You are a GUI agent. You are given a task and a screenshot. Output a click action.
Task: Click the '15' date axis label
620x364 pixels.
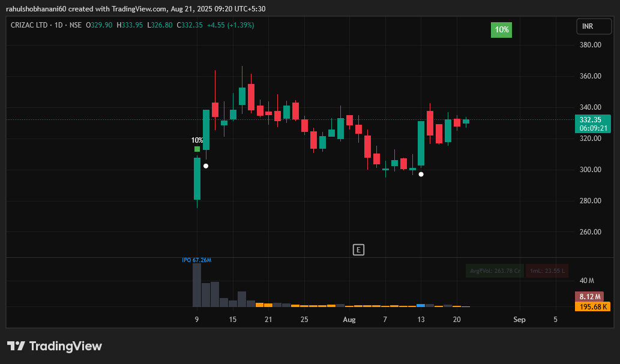pos(232,320)
